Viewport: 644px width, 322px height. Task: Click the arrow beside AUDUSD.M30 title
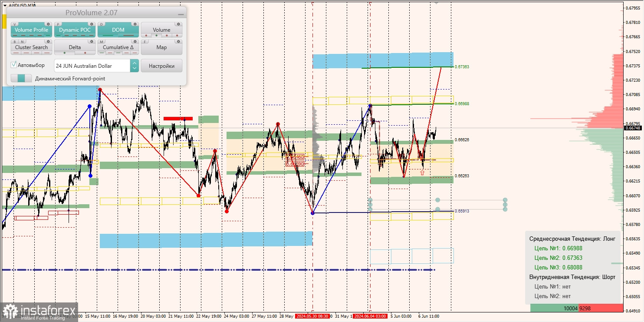pyautogui.click(x=5, y=5)
